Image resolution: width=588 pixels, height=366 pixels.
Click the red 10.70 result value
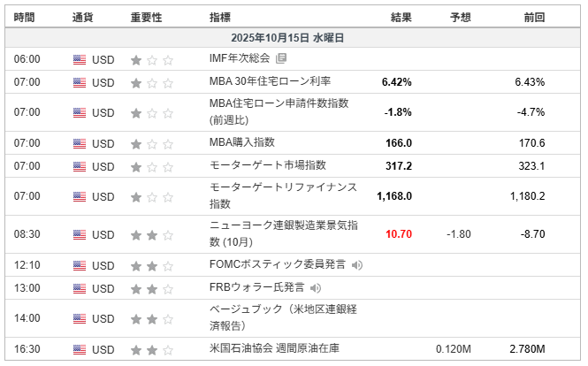(398, 234)
